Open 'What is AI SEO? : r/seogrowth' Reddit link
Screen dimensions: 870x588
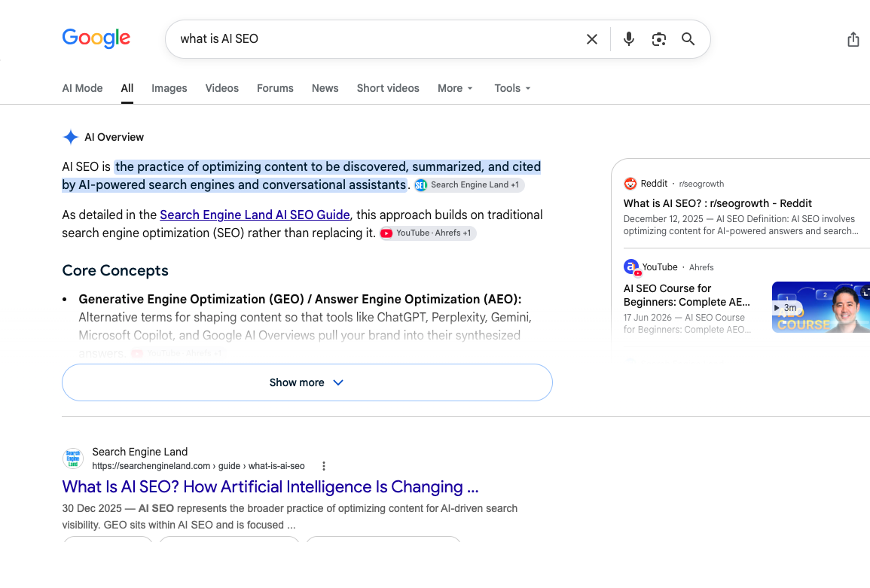point(717,203)
